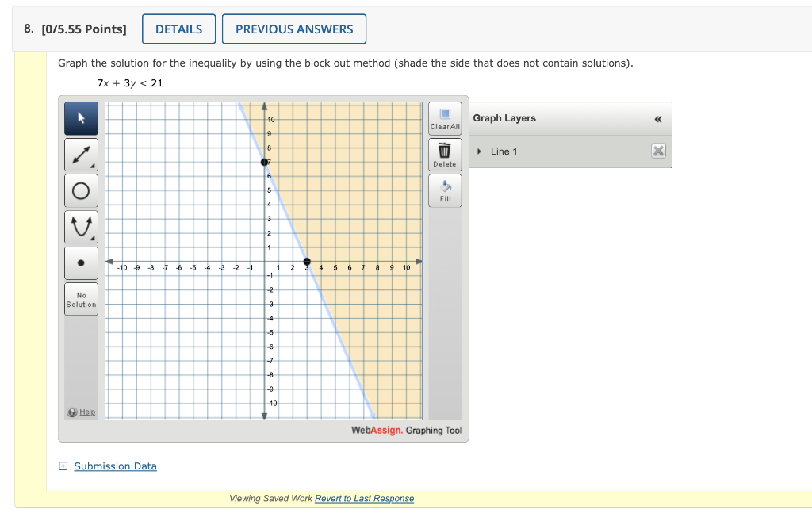The height and width of the screenshot is (525, 812).
Task: Select the Delete trash icon
Action: pos(445,151)
